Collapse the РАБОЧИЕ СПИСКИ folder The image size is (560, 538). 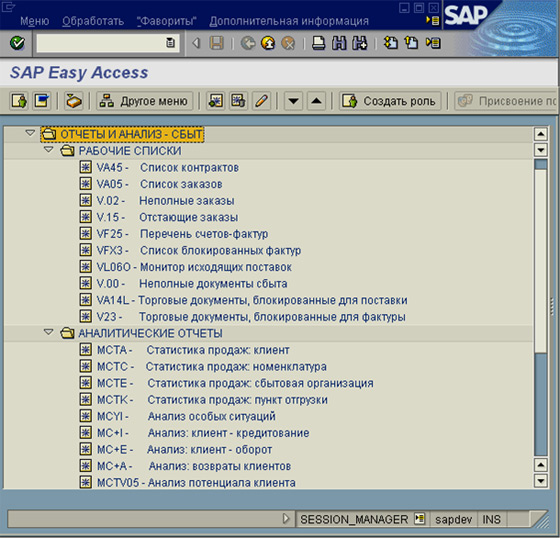tap(49, 150)
